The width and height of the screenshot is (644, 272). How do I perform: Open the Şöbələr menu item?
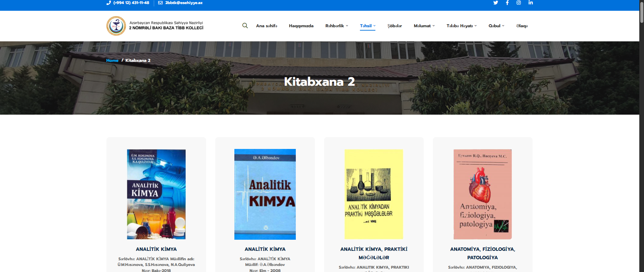pyautogui.click(x=395, y=26)
